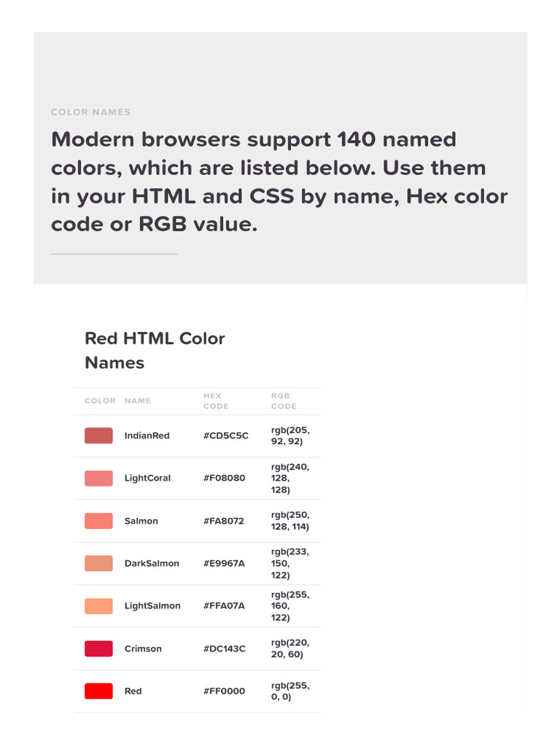Pick the pure Red color swatch
The image size is (560, 747).
[x=98, y=691]
